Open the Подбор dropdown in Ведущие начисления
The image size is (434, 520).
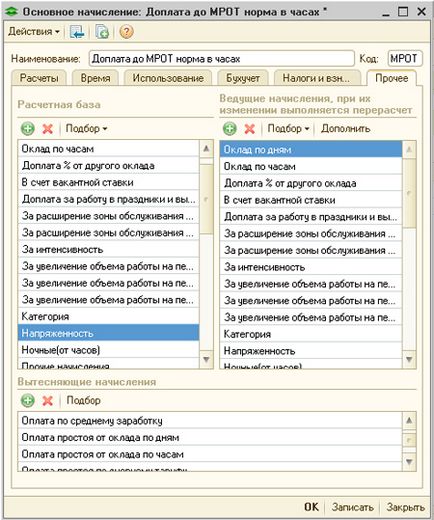pyautogui.click(x=288, y=128)
